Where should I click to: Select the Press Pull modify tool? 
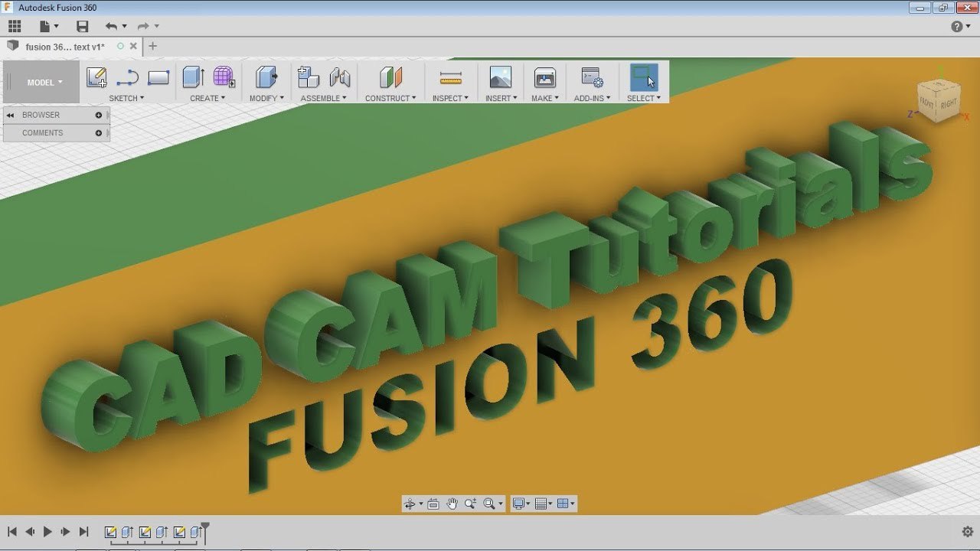click(x=266, y=77)
